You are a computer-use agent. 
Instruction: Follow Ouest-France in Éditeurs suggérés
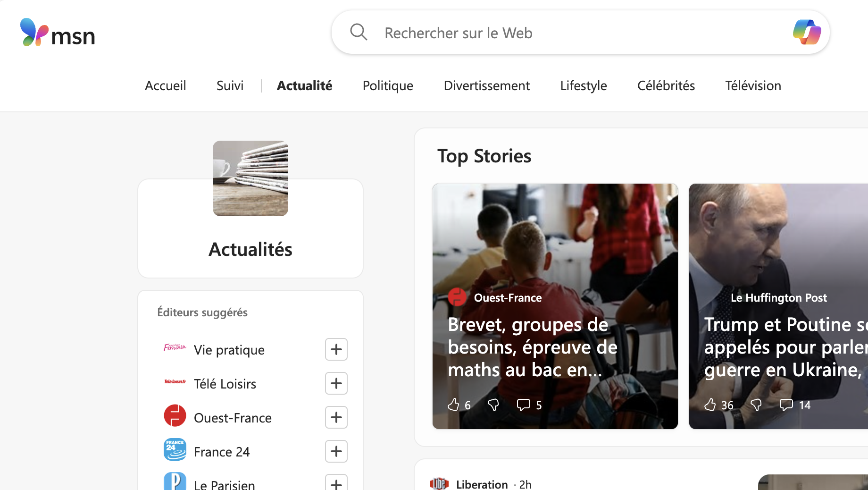(336, 417)
